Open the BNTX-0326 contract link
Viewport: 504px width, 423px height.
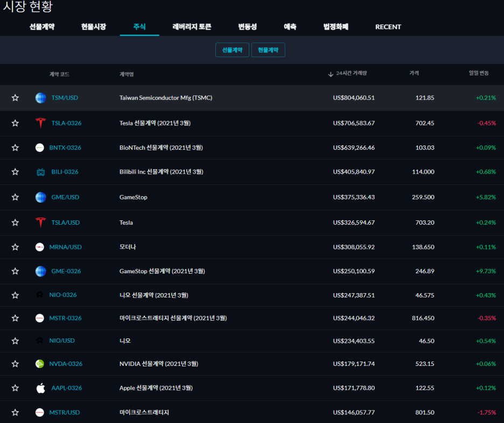(x=65, y=148)
